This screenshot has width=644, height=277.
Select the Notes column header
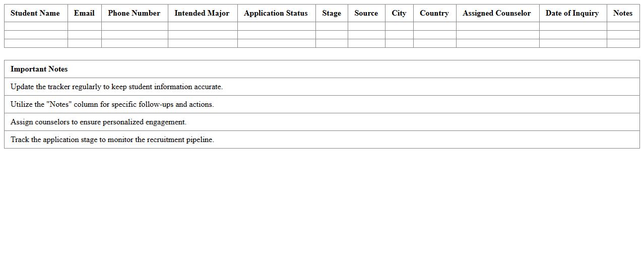coord(623,13)
